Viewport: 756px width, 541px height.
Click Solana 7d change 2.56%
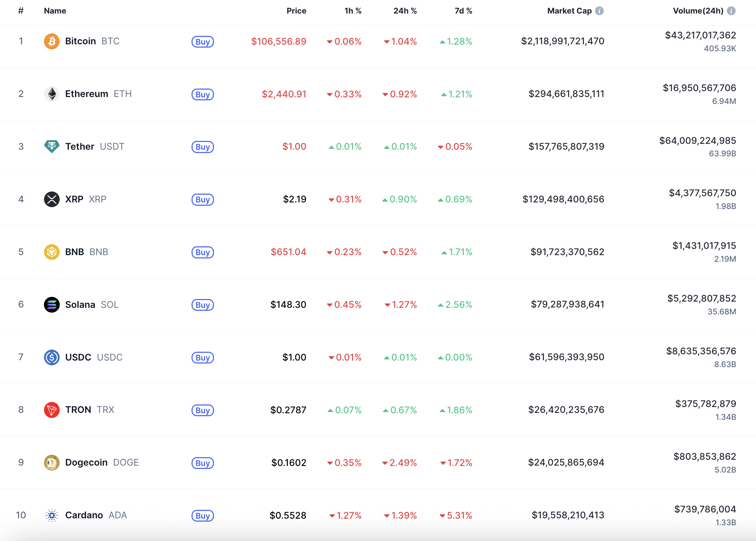455,305
